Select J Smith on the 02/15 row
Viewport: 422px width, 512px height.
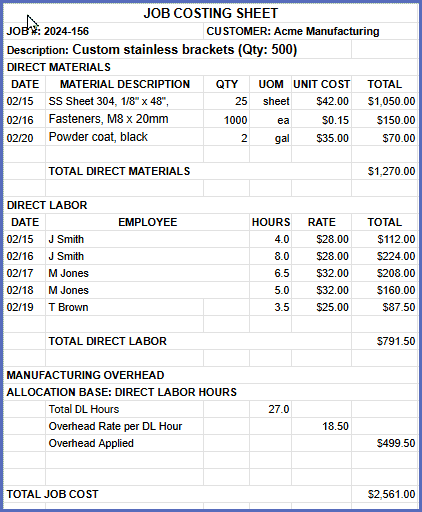pyautogui.click(x=148, y=239)
